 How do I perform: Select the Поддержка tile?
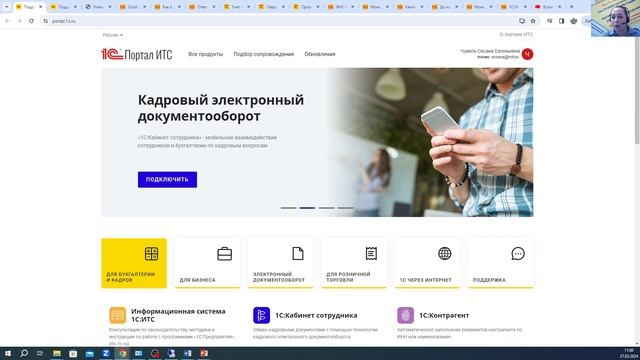500,263
